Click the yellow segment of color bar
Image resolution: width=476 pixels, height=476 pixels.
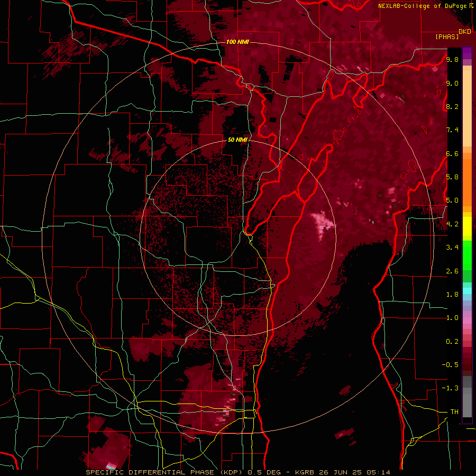(x=467, y=226)
